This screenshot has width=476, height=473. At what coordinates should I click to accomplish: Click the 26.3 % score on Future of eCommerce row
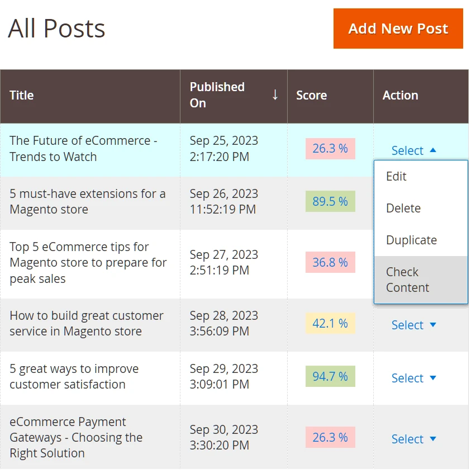(330, 148)
